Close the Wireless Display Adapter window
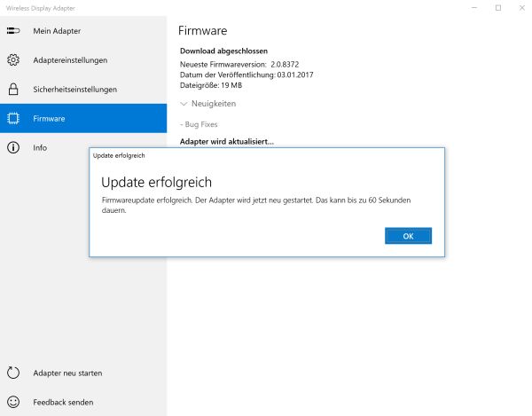This screenshot has width=532, height=416. [x=522, y=8]
